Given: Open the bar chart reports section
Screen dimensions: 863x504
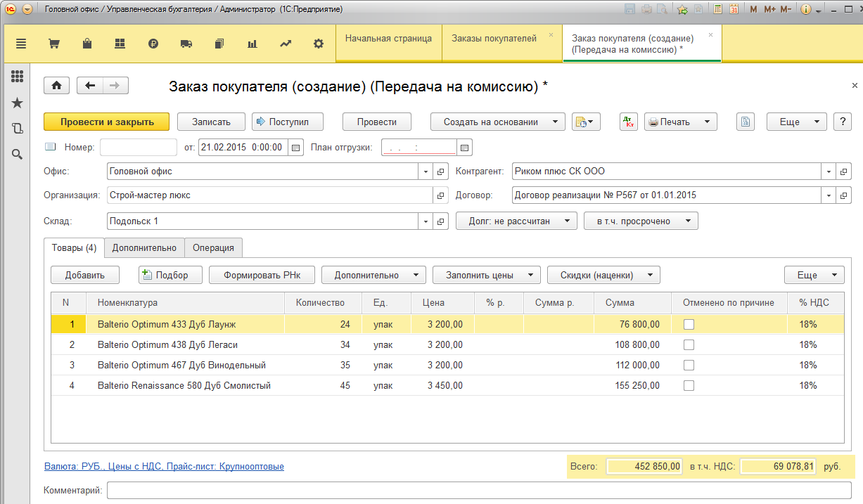Looking at the screenshot, I should click(252, 44).
